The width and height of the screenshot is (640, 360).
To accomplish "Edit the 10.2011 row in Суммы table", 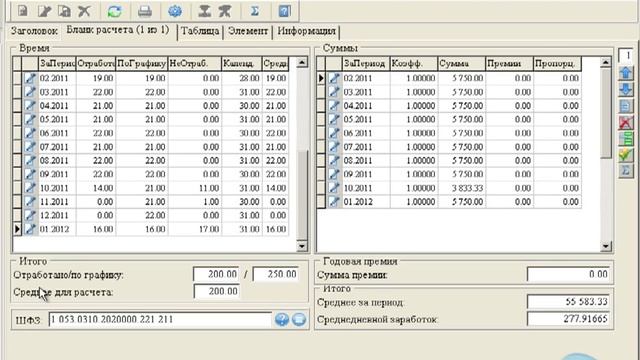I will point(334,188).
